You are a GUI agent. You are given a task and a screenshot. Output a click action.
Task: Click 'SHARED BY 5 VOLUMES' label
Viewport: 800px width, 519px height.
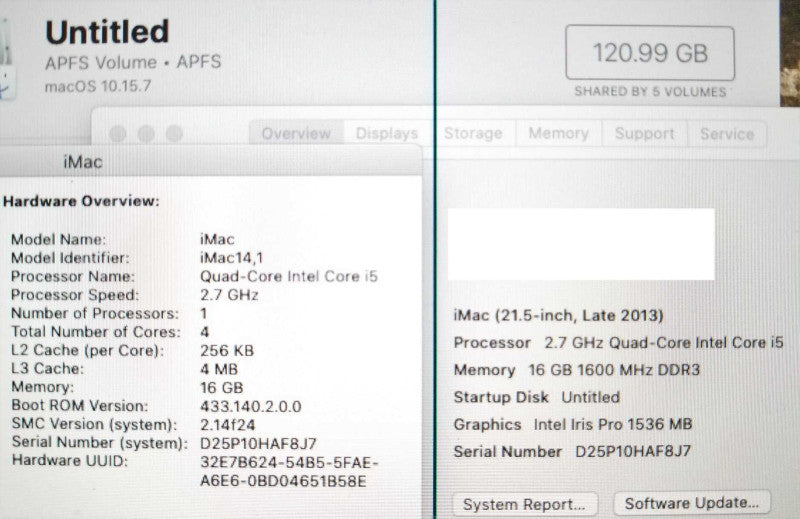tap(650, 92)
